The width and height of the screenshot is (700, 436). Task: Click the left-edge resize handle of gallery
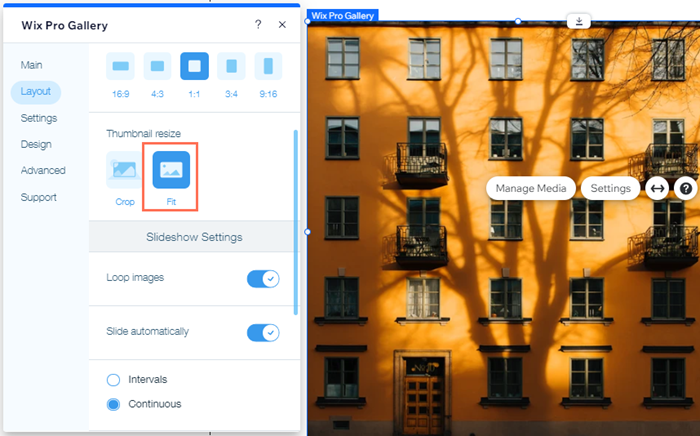[308, 232]
